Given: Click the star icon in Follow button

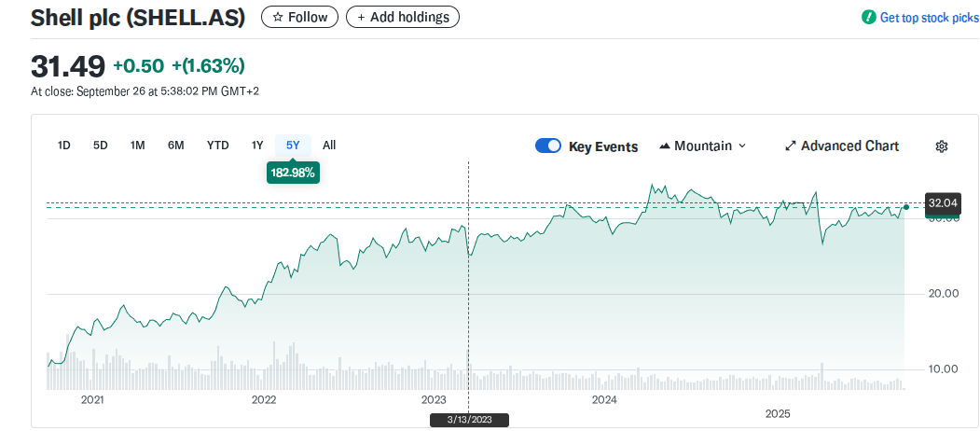Looking at the screenshot, I should (x=279, y=17).
